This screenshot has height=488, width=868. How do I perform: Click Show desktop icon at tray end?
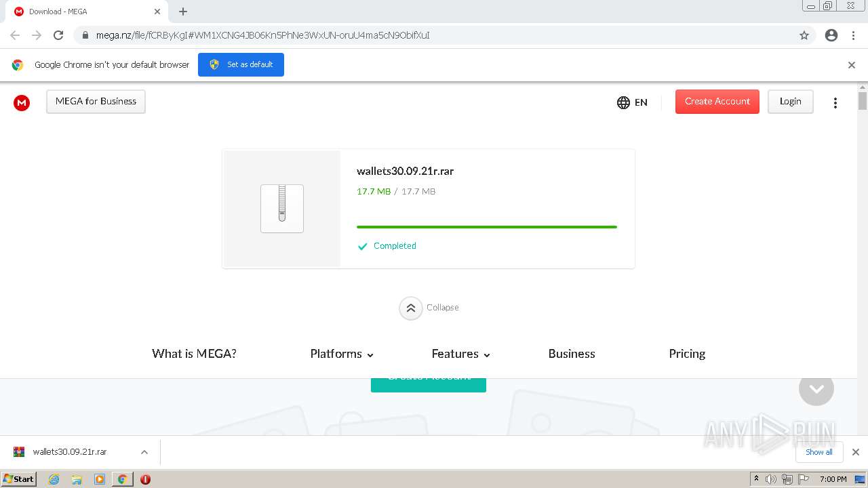pos(861,479)
